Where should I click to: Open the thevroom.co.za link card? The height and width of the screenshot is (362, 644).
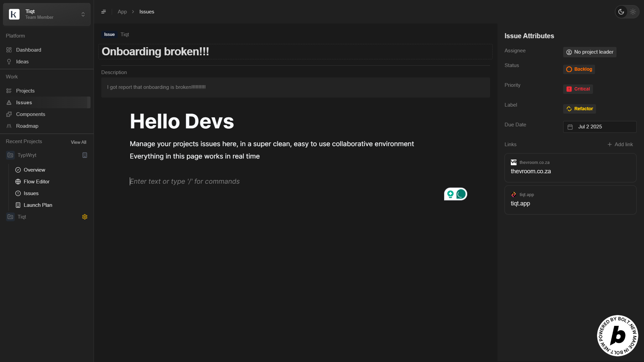570,168
